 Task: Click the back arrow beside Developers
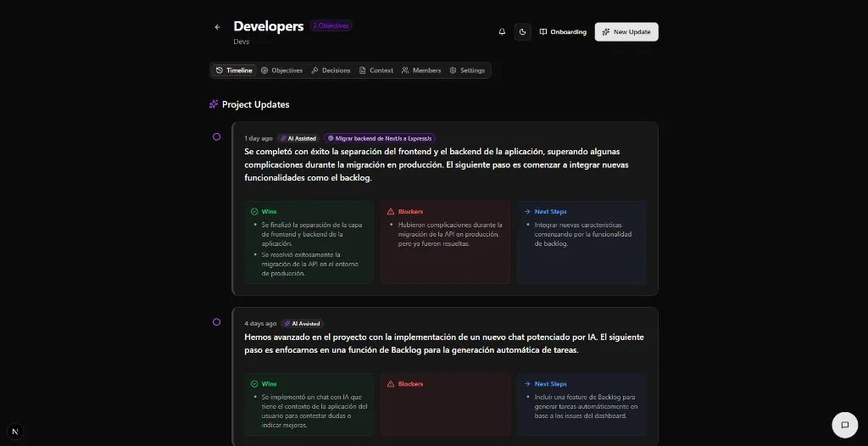[x=218, y=27]
